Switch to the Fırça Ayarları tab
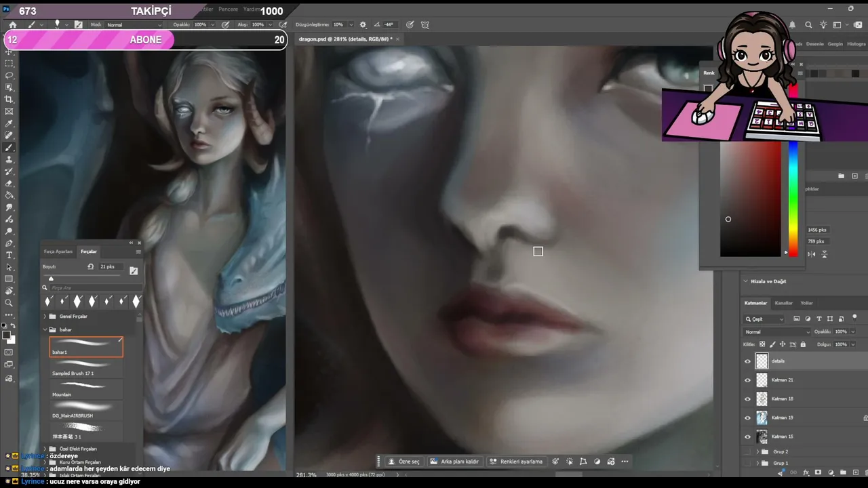Viewport: 868px width, 488px height. (x=58, y=251)
